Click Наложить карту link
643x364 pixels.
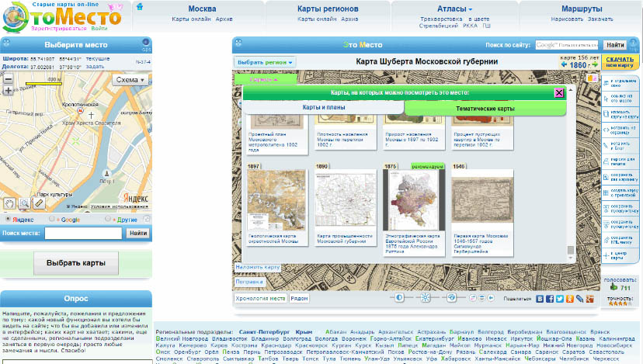pyautogui.click(x=258, y=267)
